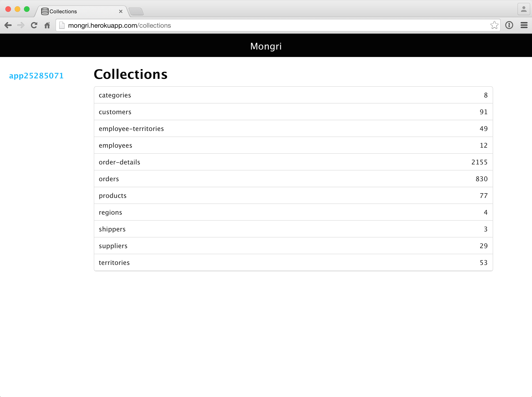This screenshot has width=532, height=397.
Task: Go to the browser home page icon
Action: (47, 25)
